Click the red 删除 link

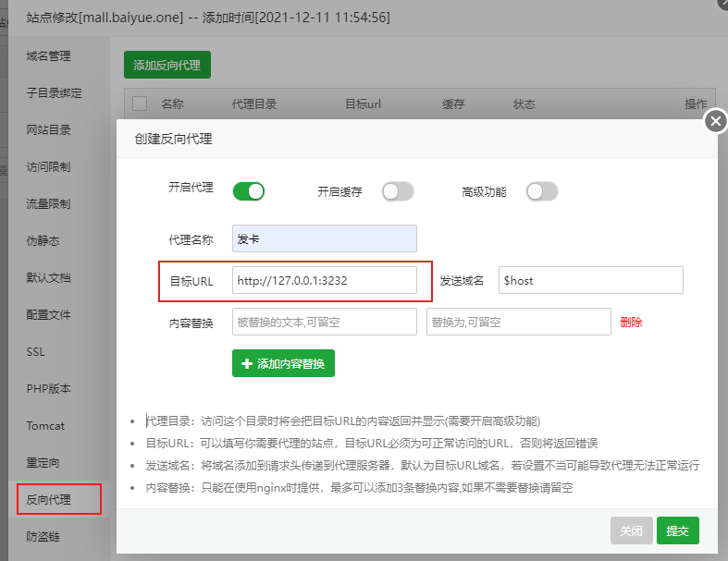pos(631,322)
